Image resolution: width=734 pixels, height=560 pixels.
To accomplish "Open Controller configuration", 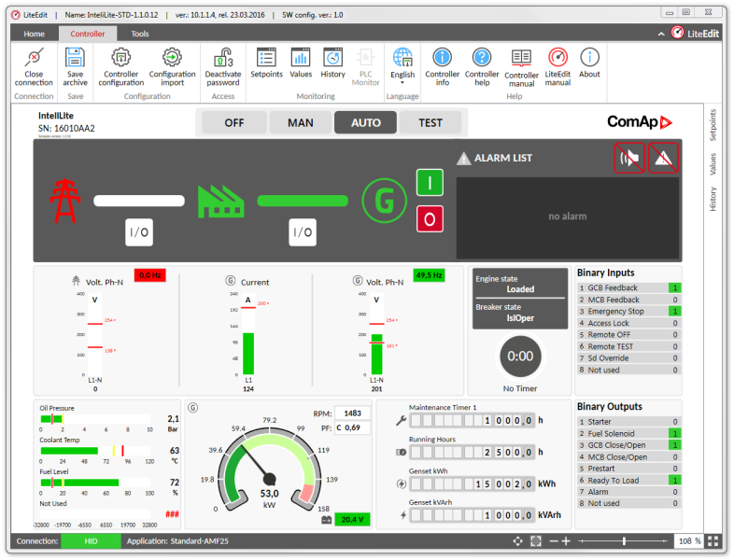I will (x=121, y=58).
